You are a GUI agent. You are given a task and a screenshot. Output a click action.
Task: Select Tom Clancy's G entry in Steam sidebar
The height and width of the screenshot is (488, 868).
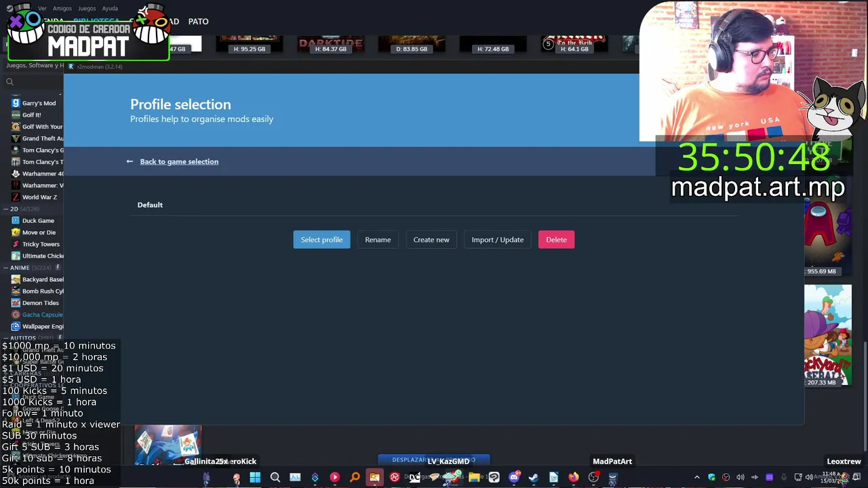point(39,150)
